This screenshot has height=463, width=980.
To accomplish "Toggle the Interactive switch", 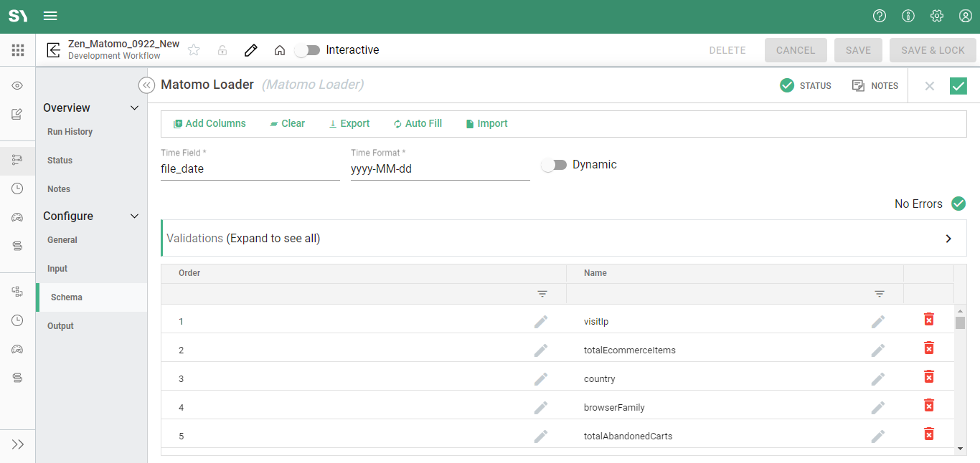I will coord(308,50).
